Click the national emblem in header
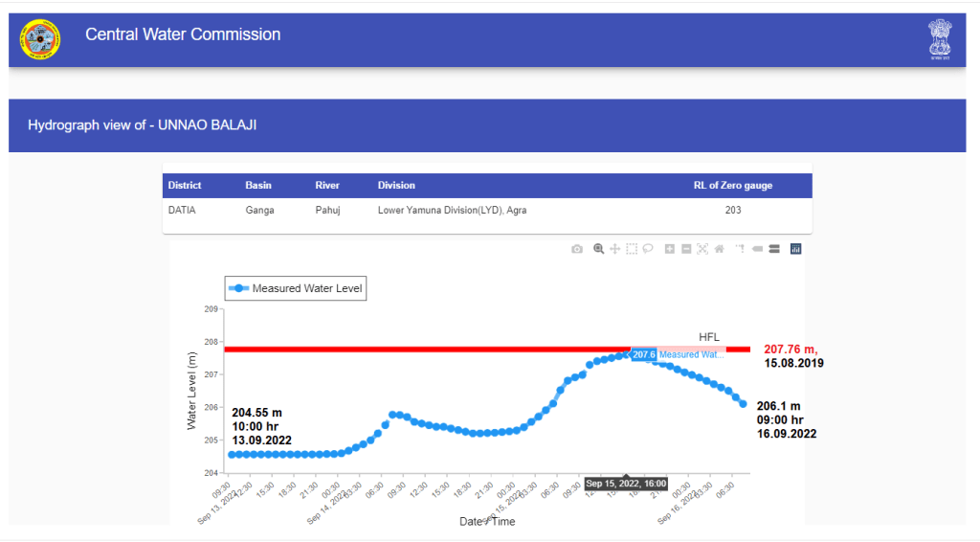Image resolution: width=980 pixels, height=542 pixels. (x=940, y=39)
